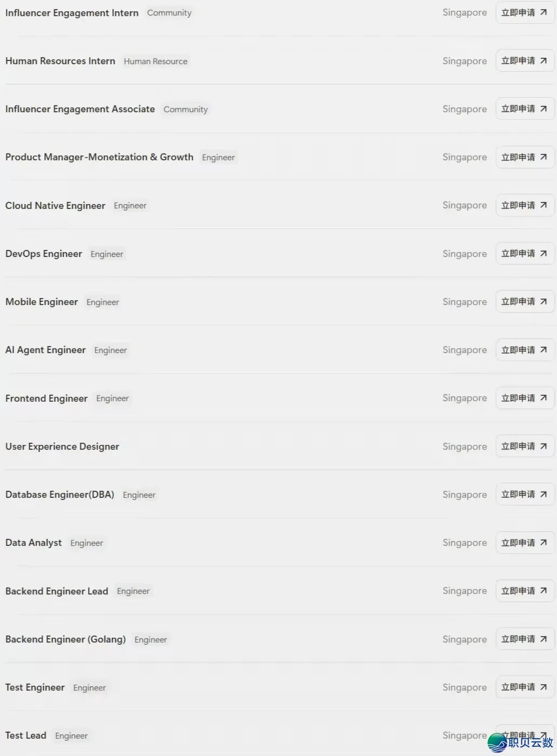Apply to Product Manager-Monetization & Growth
The image size is (557, 756).
click(x=525, y=157)
